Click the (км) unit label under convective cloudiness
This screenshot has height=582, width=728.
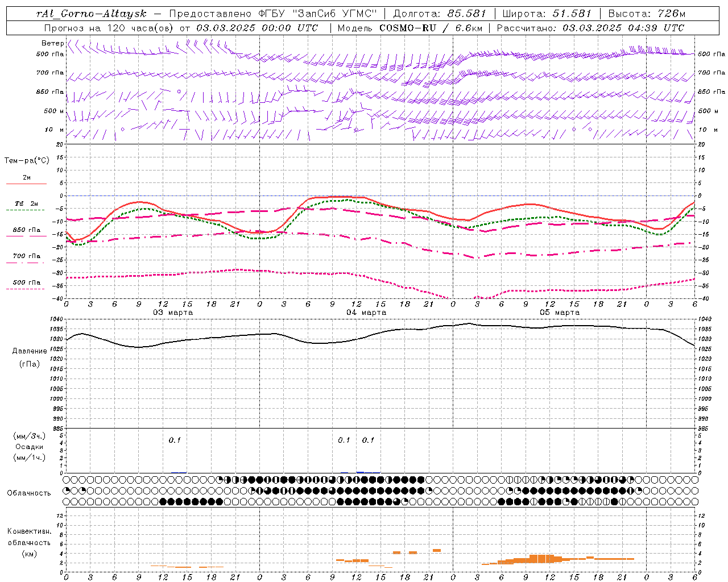[x=30, y=554]
